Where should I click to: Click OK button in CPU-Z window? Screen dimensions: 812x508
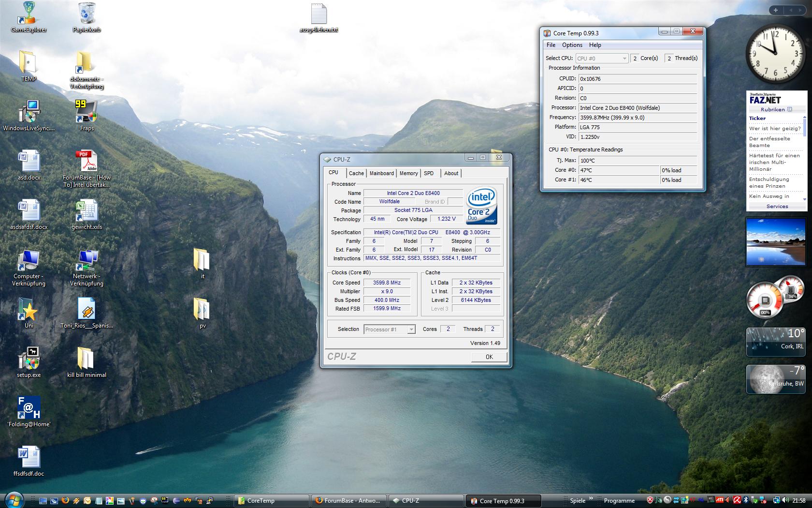coord(489,357)
